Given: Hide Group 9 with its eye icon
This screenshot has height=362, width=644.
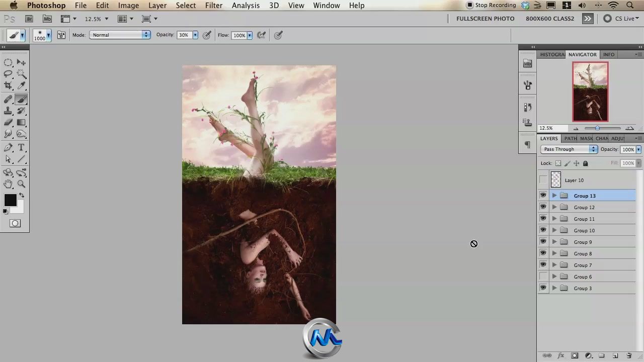Looking at the screenshot, I should point(543,242).
